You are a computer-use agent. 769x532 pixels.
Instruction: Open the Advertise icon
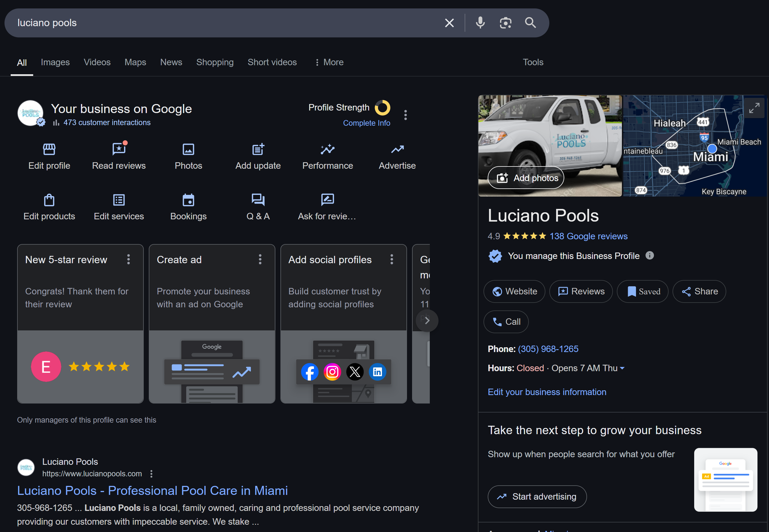[x=397, y=149]
